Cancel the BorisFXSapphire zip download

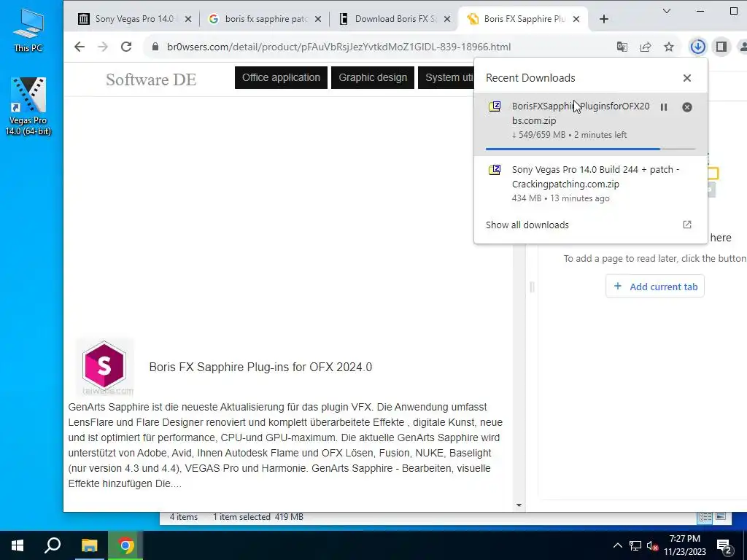point(687,107)
